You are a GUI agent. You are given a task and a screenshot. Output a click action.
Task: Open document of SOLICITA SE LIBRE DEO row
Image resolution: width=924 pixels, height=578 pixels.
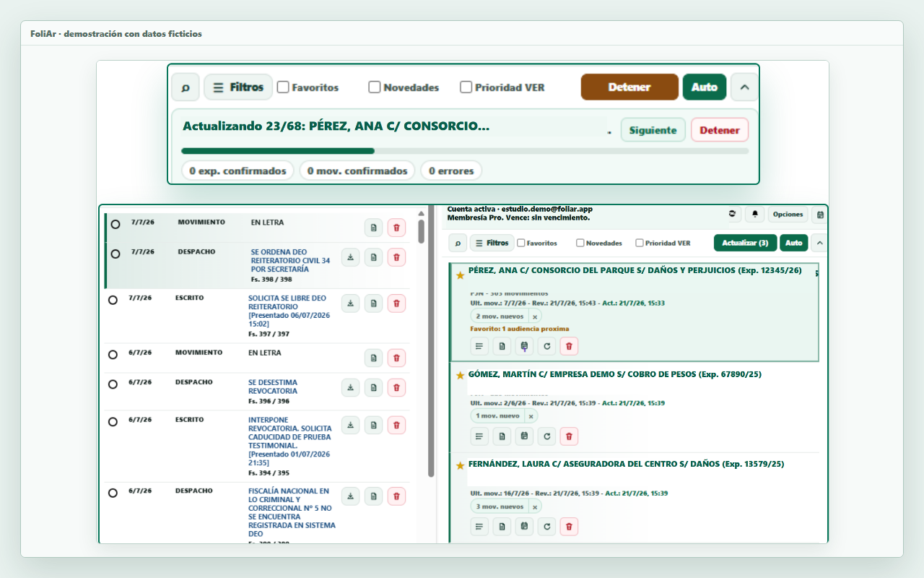[x=373, y=303]
